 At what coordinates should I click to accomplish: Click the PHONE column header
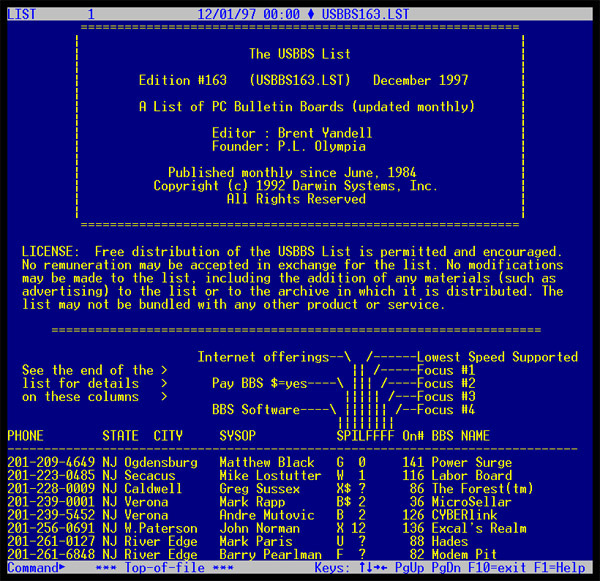pyautogui.click(x=26, y=436)
